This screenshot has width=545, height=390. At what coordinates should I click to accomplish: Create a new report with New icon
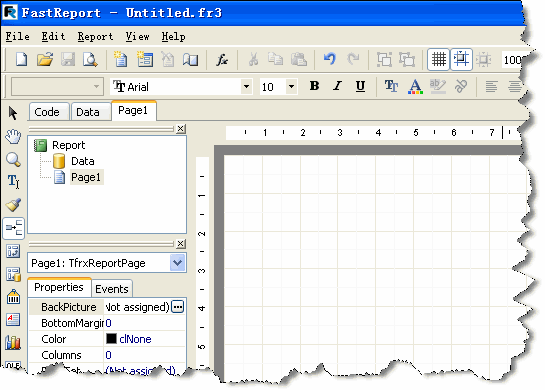(22, 59)
